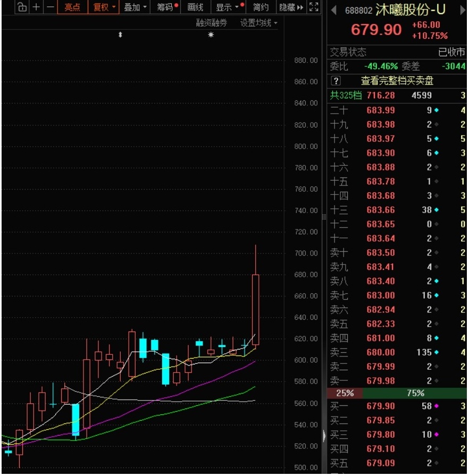Click the large cyan candlestick near 540
This screenshot has height=476, width=469.
pos(76,420)
